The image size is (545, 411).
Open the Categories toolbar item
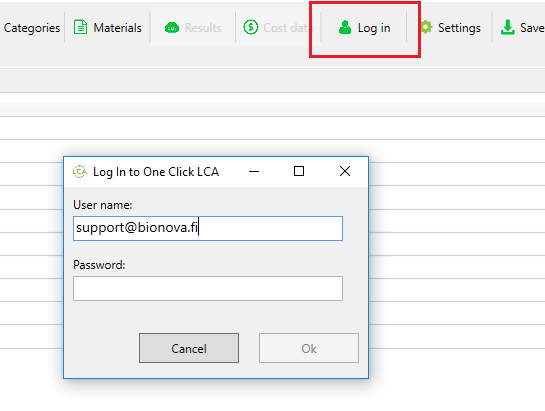tap(32, 28)
